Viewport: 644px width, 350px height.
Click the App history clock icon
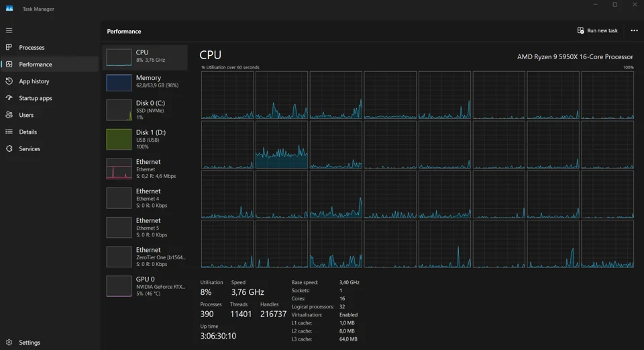click(x=9, y=81)
